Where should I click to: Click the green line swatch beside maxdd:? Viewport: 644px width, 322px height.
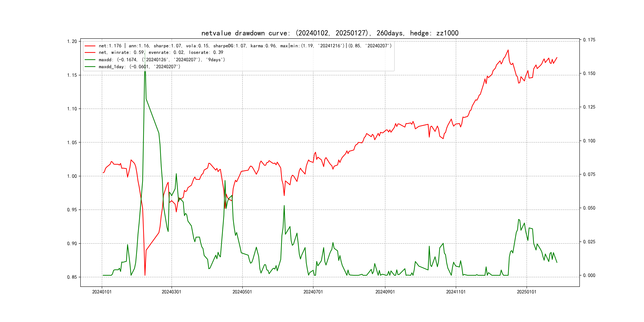pos(90,60)
